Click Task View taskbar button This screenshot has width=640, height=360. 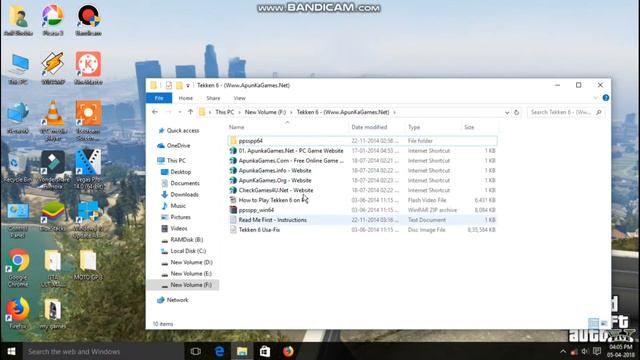196,351
